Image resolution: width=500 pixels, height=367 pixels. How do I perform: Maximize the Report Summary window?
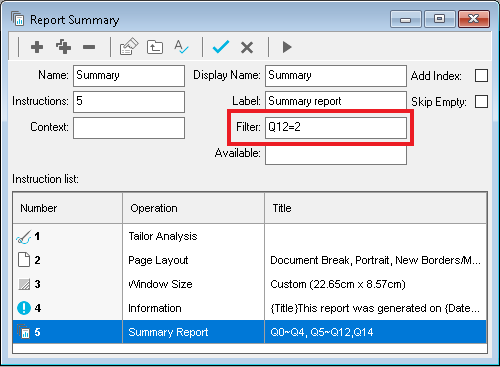pos(439,19)
